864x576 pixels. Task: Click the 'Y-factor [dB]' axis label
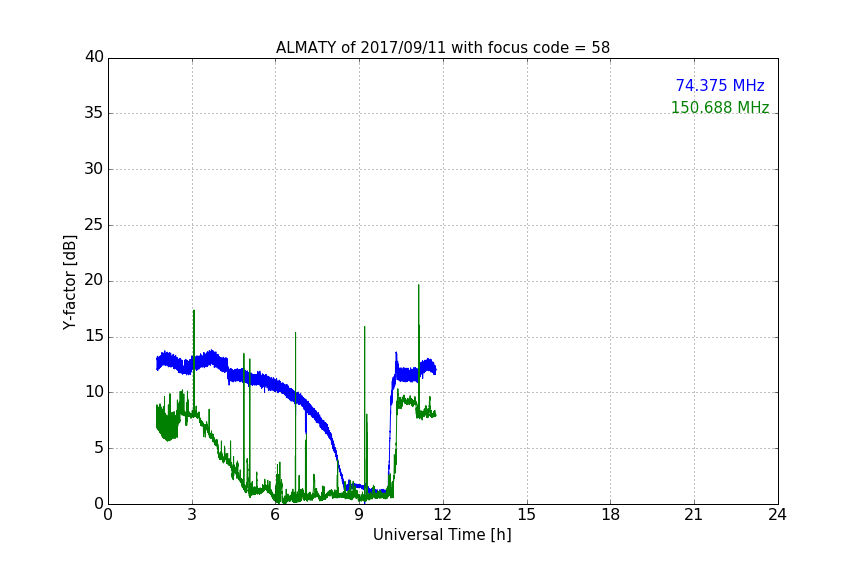[69, 282]
